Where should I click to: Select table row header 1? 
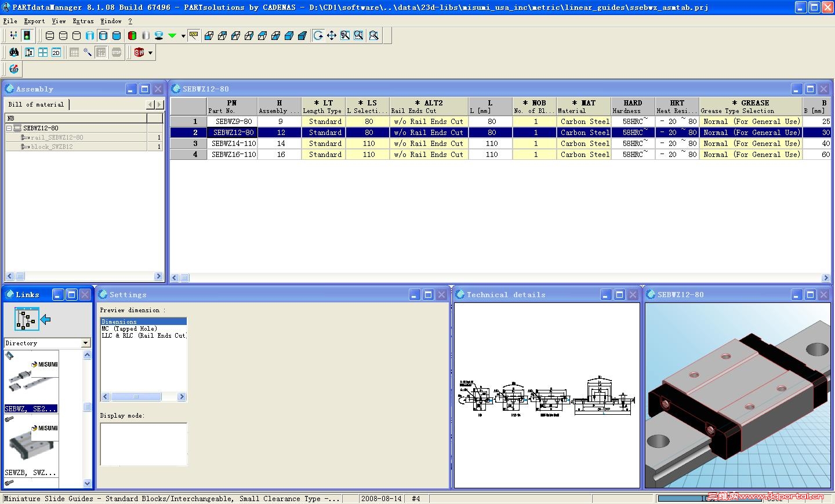coord(188,122)
